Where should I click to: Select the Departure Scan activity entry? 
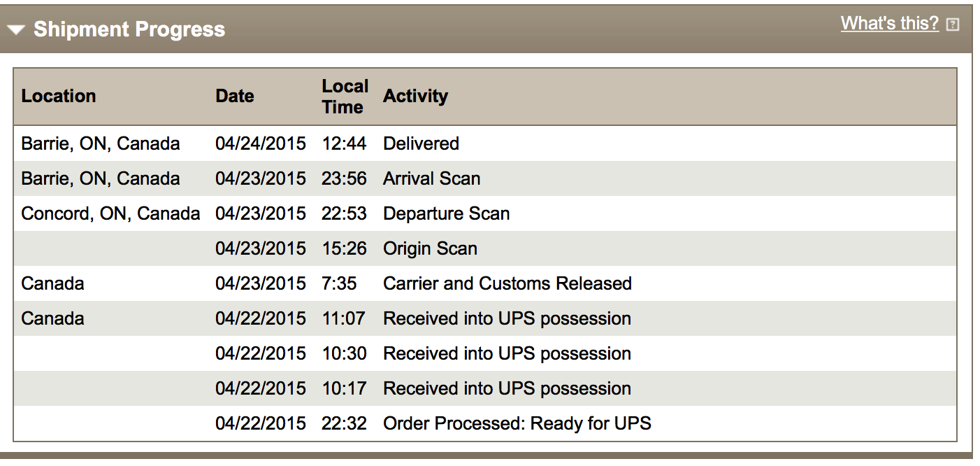[446, 213]
